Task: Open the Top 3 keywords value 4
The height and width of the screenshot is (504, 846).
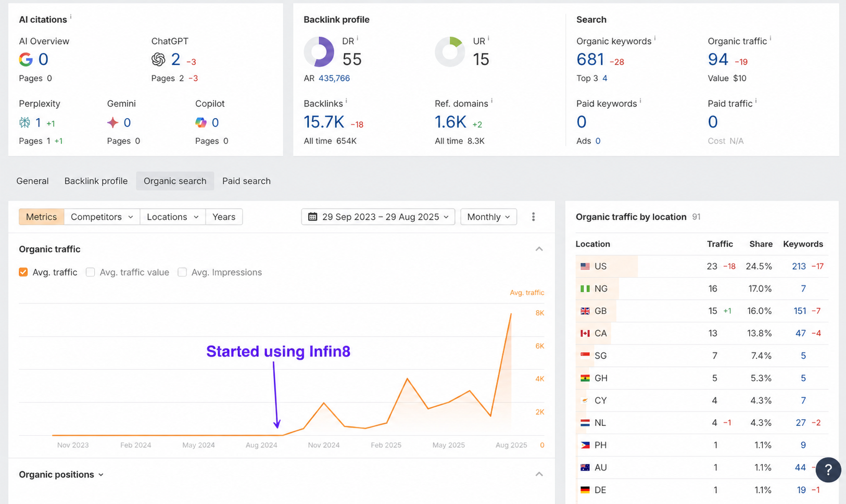Action: (x=605, y=78)
